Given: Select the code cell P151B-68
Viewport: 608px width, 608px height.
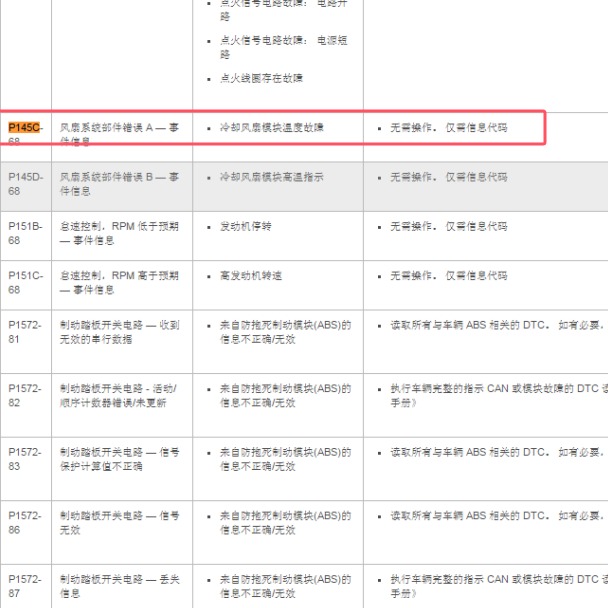Looking at the screenshot, I should tap(26, 233).
